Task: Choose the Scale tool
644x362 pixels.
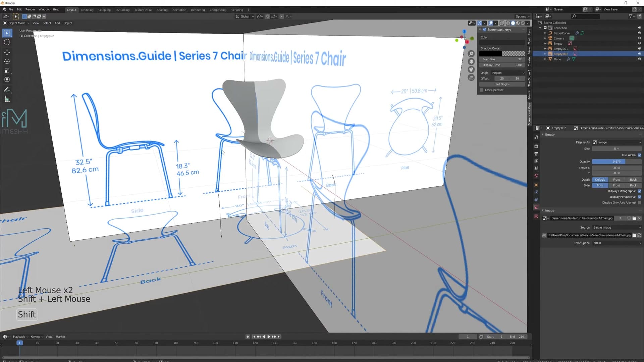Action: [x=7, y=70]
